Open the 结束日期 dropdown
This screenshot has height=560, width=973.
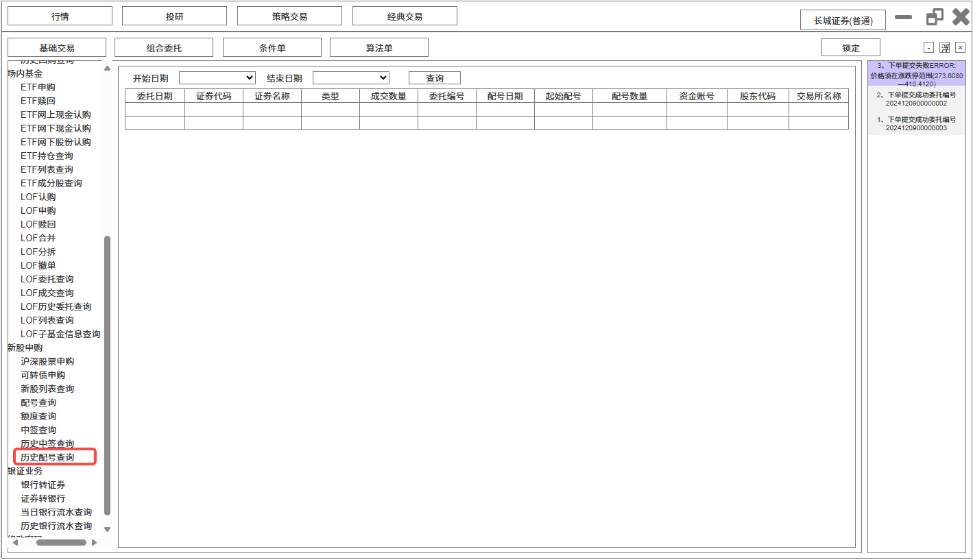[x=351, y=78]
